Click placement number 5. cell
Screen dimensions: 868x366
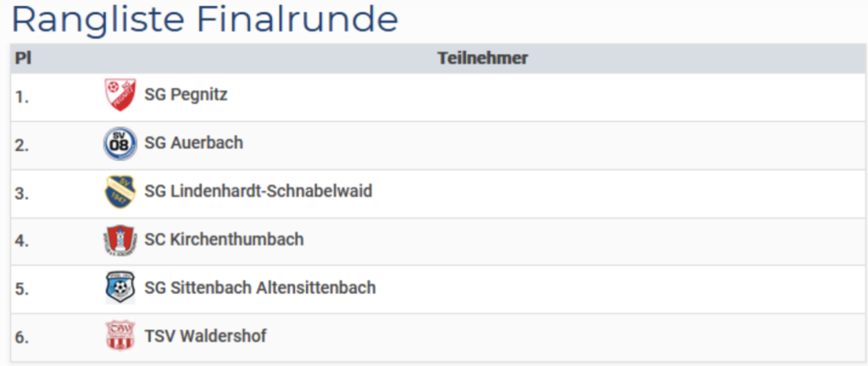coord(22,289)
